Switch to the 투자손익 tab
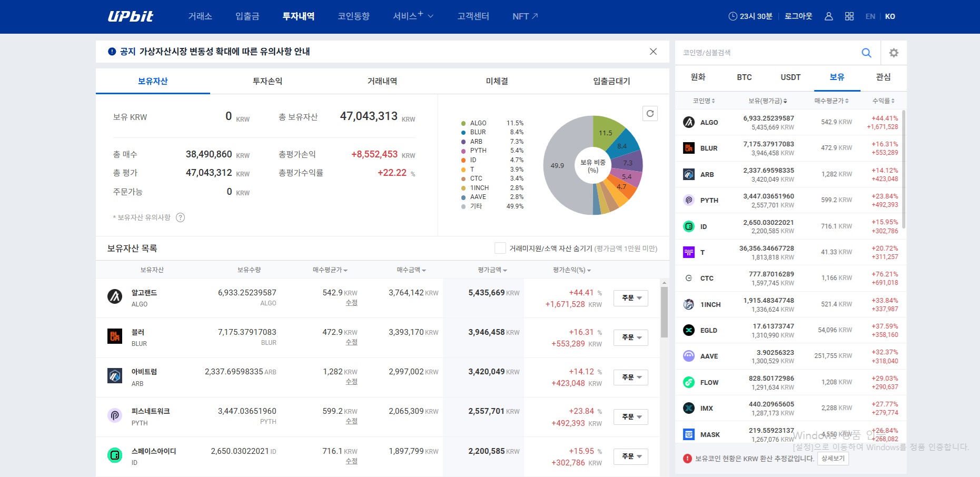 (268, 81)
